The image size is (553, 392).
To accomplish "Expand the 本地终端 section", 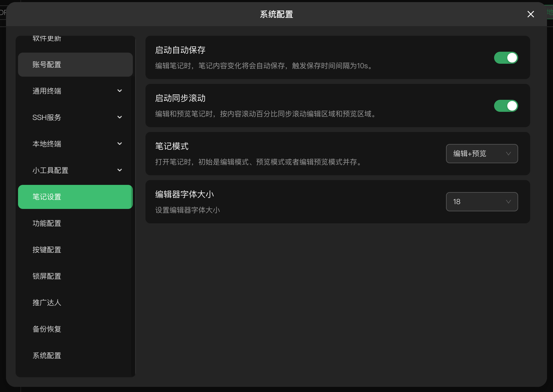I will tap(75, 144).
